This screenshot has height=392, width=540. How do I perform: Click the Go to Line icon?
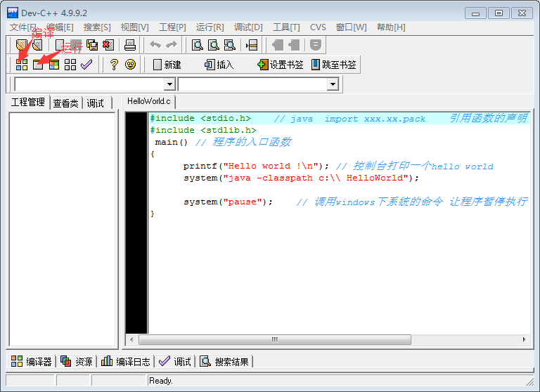click(x=252, y=45)
